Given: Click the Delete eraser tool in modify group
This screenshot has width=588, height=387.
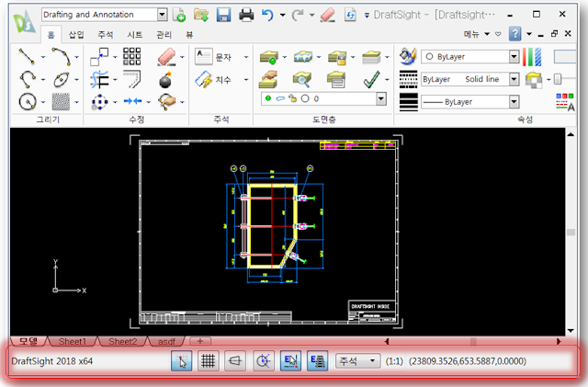Looking at the screenshot, I should point(166,57).
